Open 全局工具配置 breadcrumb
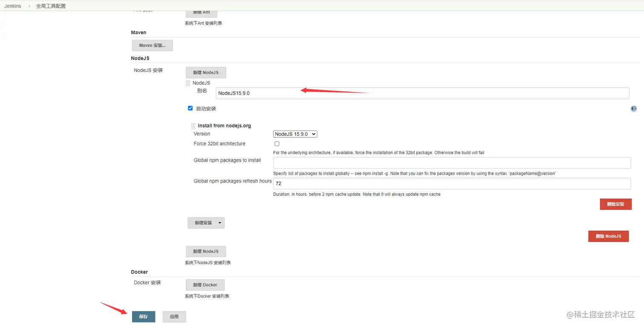 51,6
